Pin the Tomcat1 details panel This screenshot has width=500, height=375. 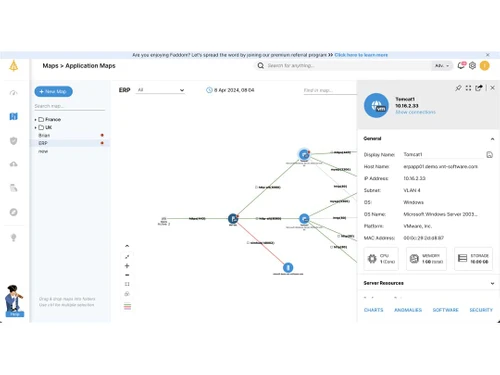point(458,88)
